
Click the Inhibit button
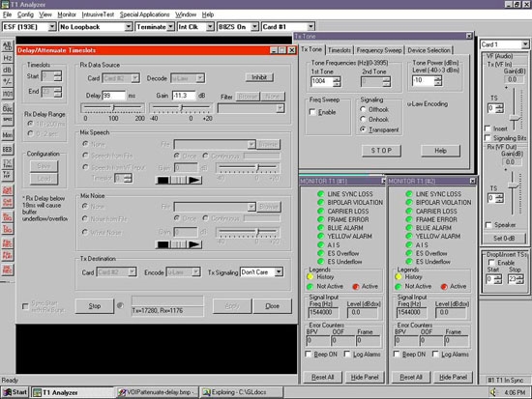tap(259, 77)
